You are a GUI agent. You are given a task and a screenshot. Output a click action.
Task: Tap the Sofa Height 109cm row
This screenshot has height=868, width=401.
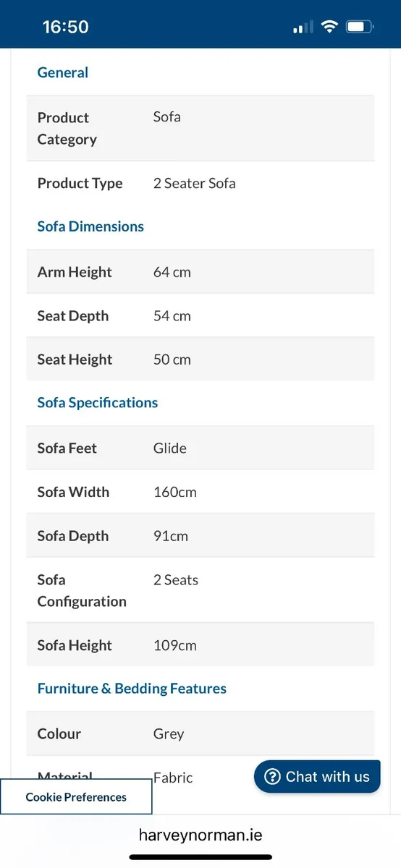pos(200,645)
